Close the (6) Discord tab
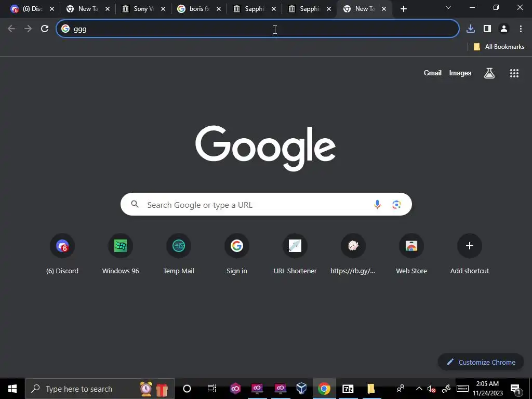 52,9
